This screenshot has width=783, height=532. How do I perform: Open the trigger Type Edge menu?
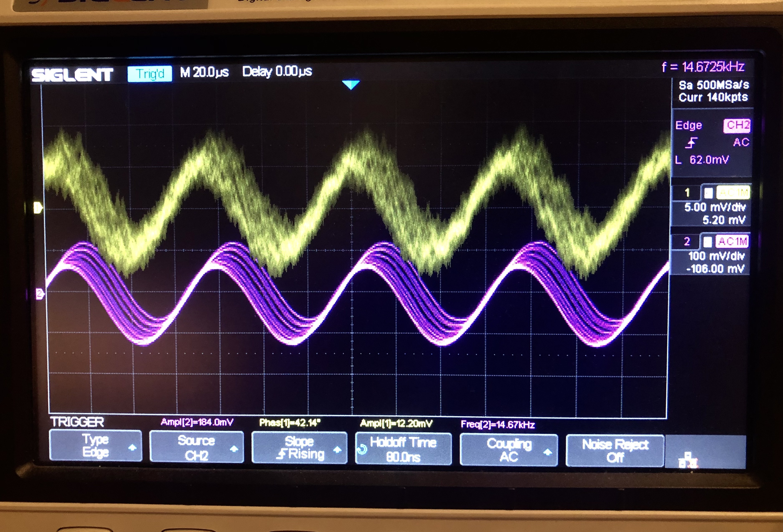(95, 446)
